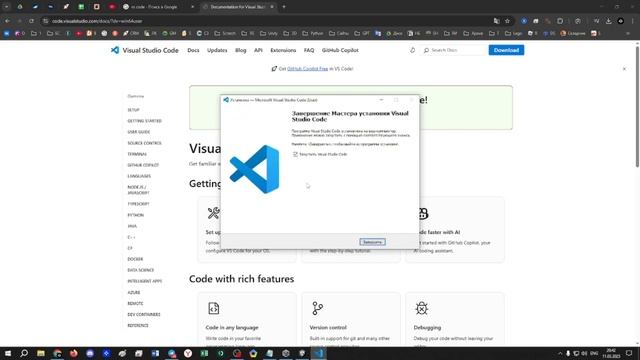Open the DOCKER sidebar section
The height and width of the screenshot is (360, 640).
coord(135,259)
